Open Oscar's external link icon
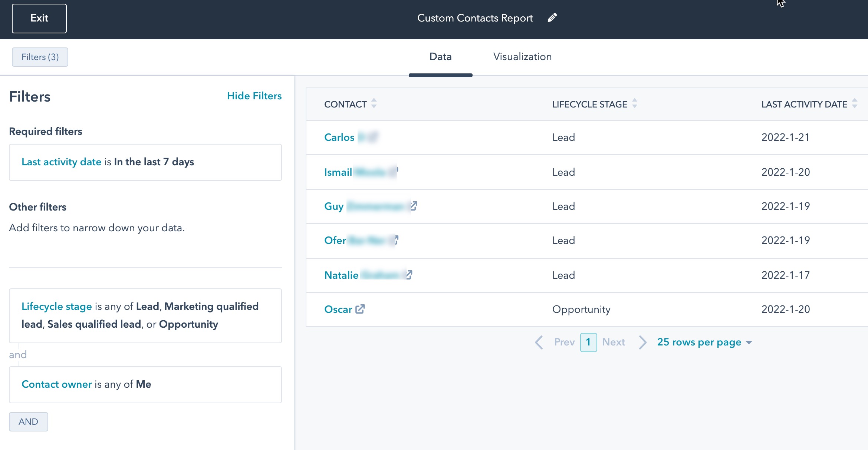 (x=360, y=309)
